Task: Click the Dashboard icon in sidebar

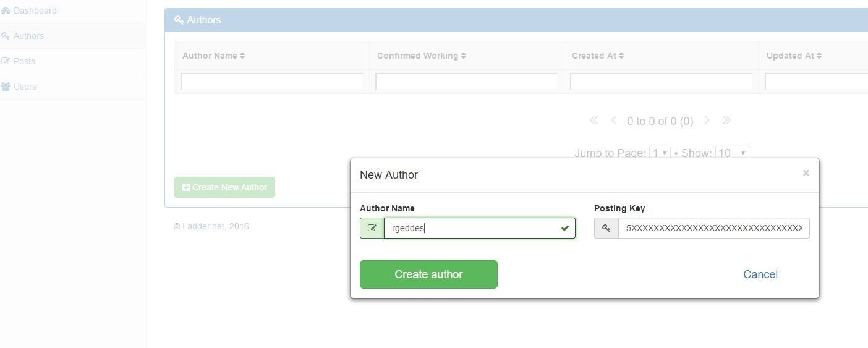Action: tap(6, 11)
